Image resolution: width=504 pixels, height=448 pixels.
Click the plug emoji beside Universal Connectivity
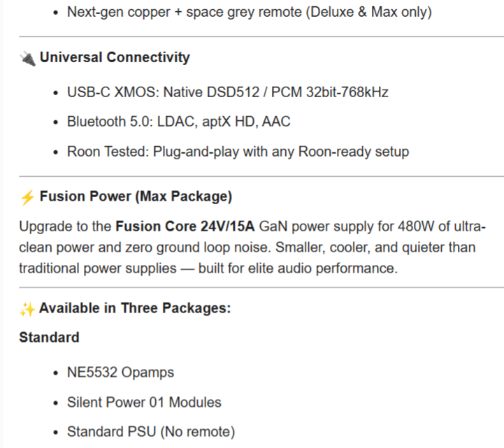pos(27,58)
